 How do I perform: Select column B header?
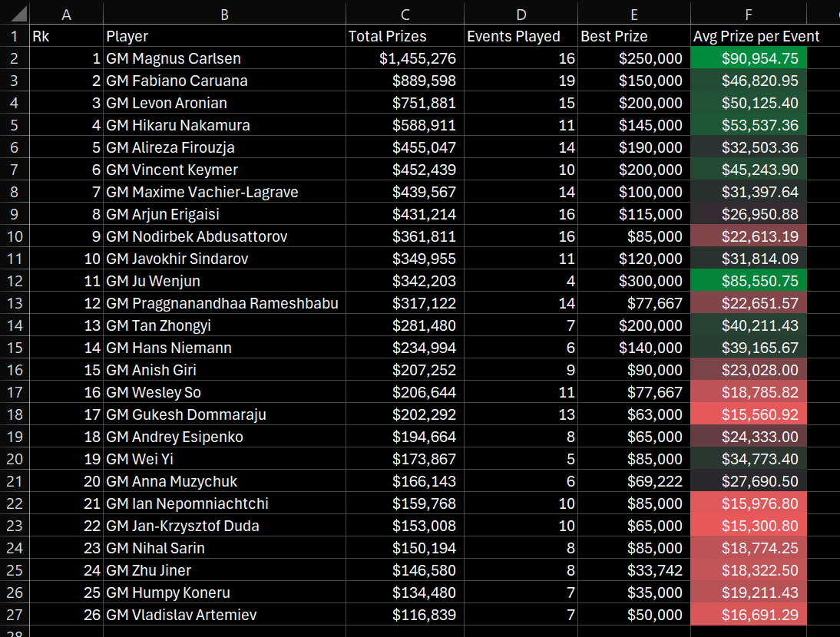tap(224, 13)
